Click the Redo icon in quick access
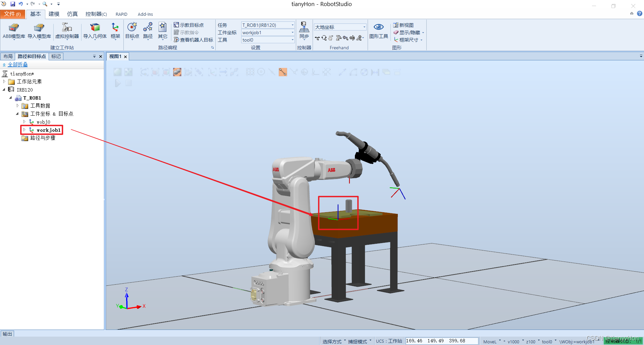 click(x=33, y=4)
